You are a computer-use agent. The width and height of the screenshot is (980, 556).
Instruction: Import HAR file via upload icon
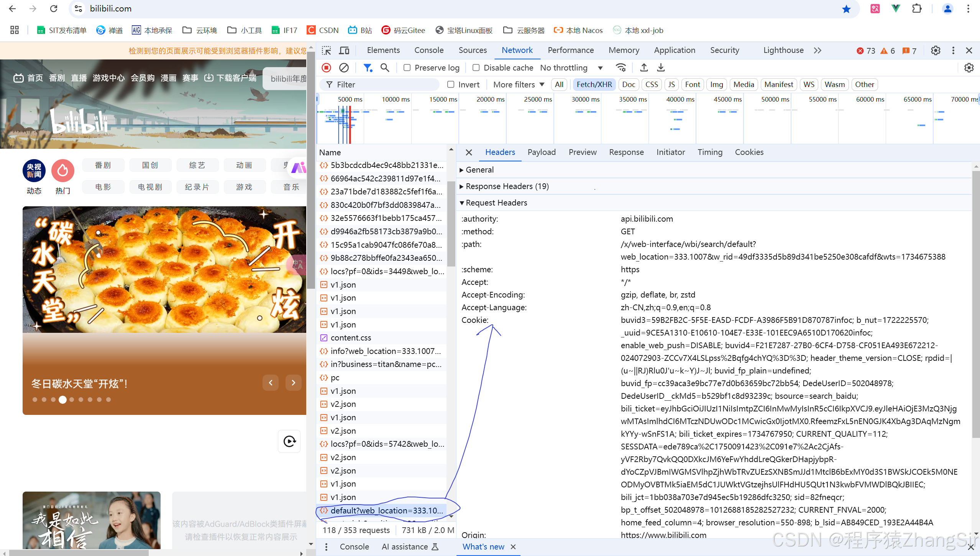pyautogui.click(x=644, y=67)
